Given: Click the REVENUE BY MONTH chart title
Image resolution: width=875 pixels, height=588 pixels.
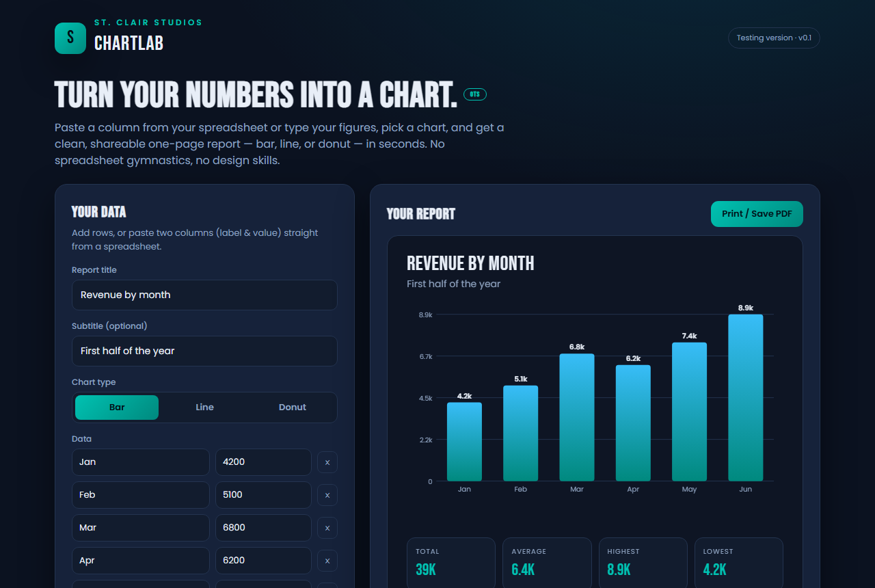Looking at the screenshot, I should tap(470, 263).
